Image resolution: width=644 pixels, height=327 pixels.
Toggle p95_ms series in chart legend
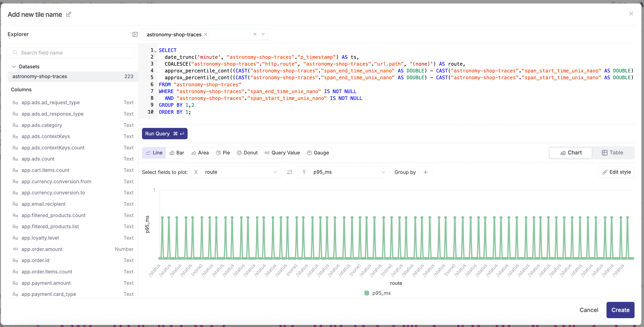377,293
